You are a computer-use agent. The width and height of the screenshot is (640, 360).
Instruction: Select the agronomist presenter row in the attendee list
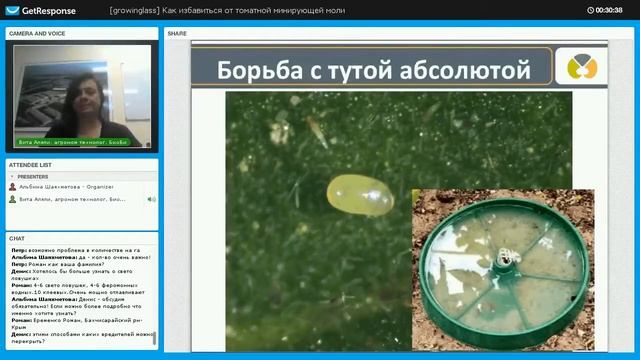(82, 199)
